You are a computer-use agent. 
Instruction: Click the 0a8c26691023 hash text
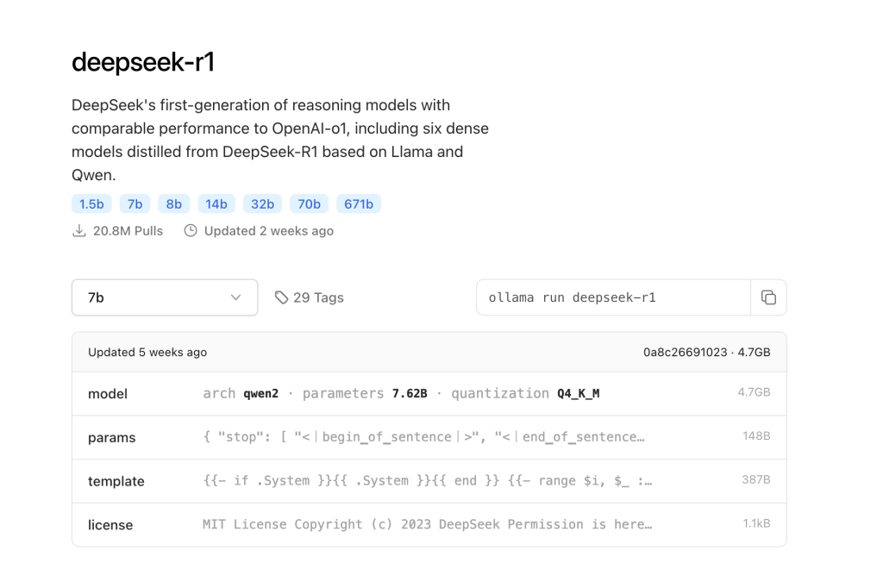click(685, 353)
